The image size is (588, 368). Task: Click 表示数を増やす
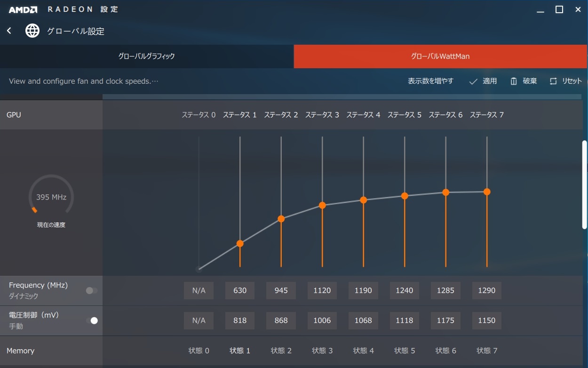tap(430, 81)
